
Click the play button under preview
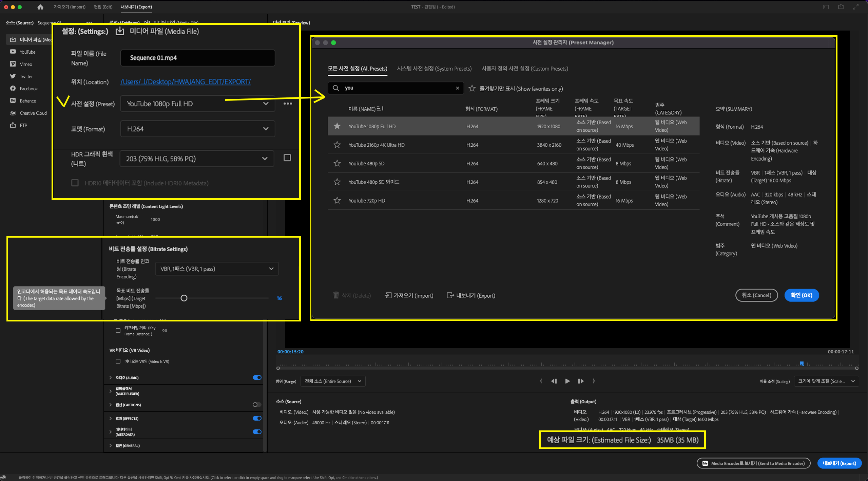click(x=567, y=381)
